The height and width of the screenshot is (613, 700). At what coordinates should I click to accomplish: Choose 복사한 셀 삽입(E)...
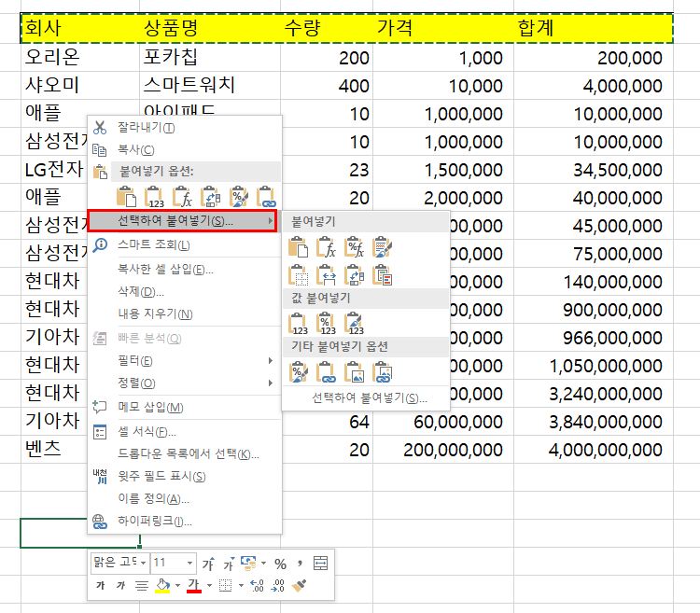point(185,270)
